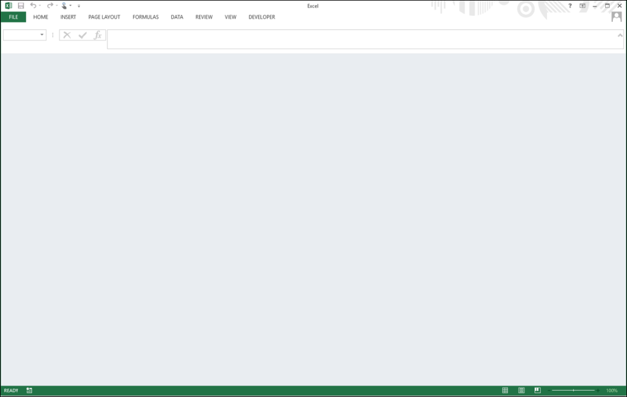
Task: Click the Save icon in Quick Access Toolbar
Action: (x=21, y=6)
